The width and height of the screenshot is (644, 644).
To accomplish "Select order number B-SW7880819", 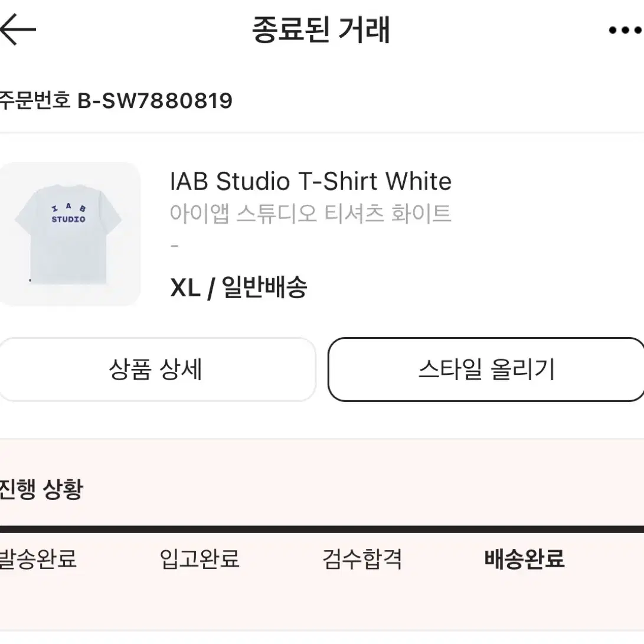I will tap(155, 100).
